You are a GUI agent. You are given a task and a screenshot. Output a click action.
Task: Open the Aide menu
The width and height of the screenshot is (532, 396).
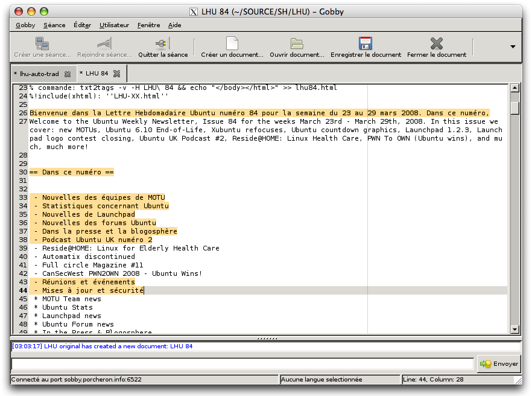(175, 25)
